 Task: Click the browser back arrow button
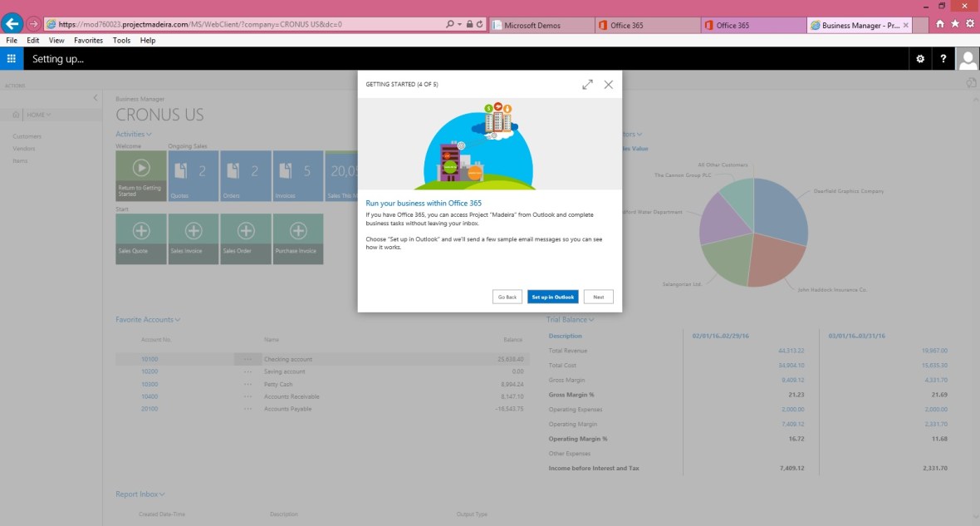tap(12, 24)
